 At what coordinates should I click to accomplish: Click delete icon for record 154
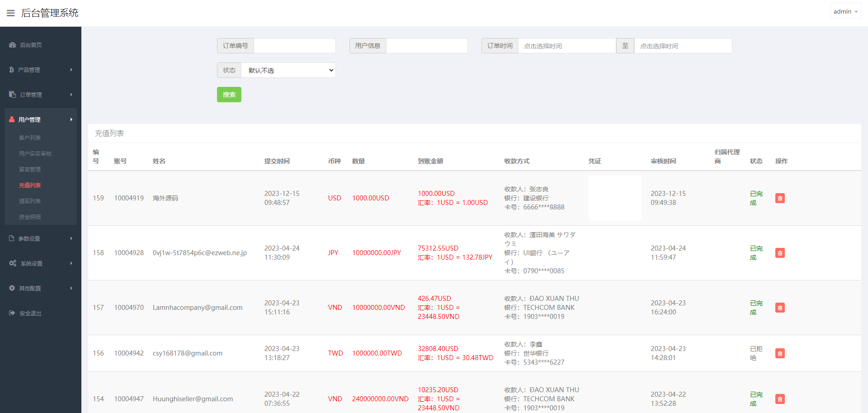[780, 399]
